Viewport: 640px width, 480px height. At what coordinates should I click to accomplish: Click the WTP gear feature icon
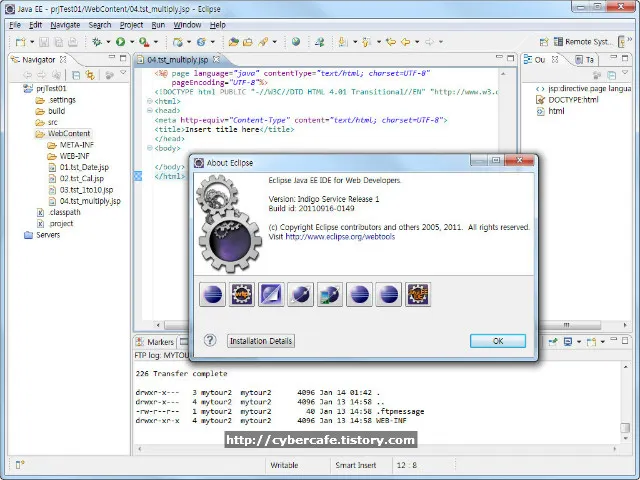[242, 294]
